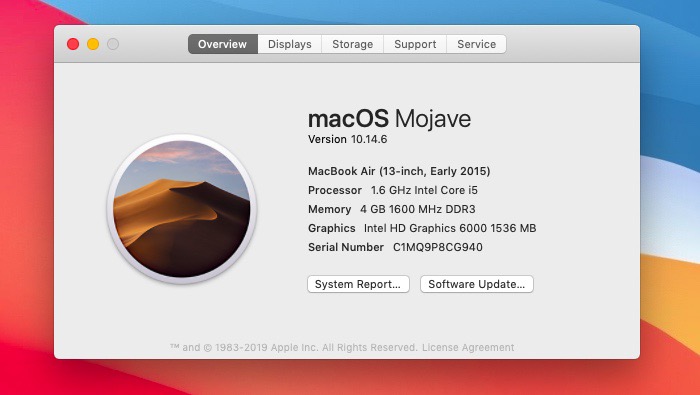Click the Apple copyright 1983-2019 notice
700x395 pixels.
point(294,347)
